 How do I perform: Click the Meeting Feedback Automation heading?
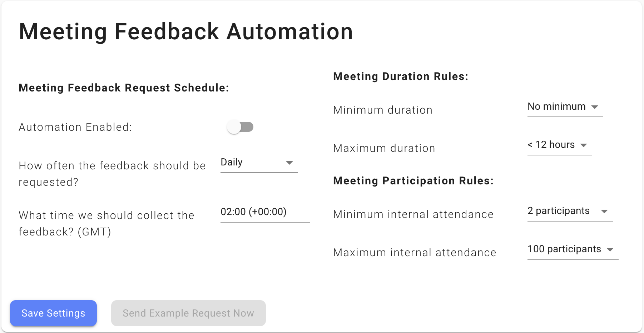[x=186, y=31]
